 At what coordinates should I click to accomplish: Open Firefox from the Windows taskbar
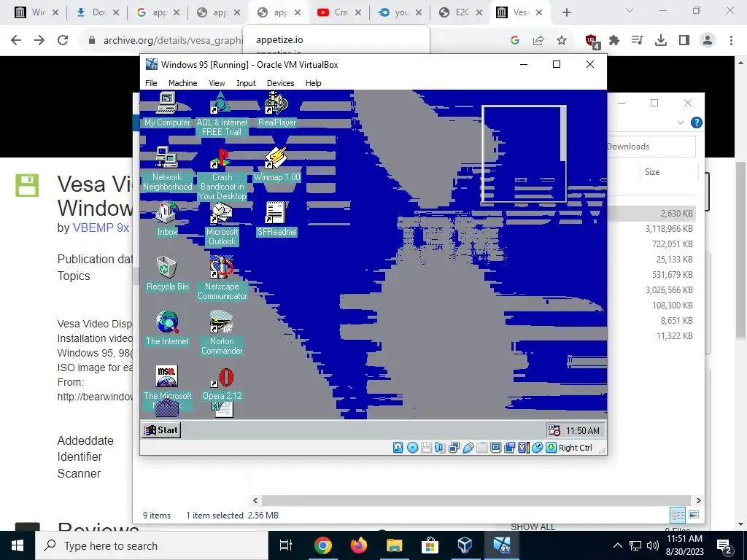coord(359,545)
